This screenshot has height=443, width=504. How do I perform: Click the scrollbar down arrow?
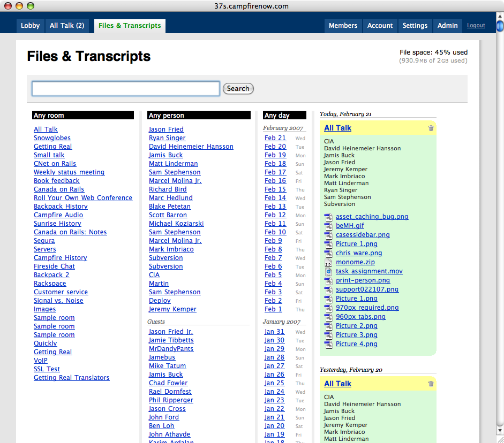(500, 431)
